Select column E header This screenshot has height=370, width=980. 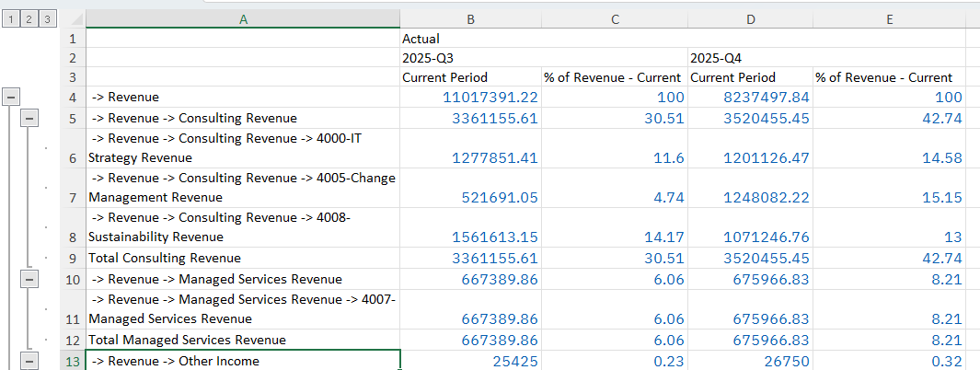point(889,19)
